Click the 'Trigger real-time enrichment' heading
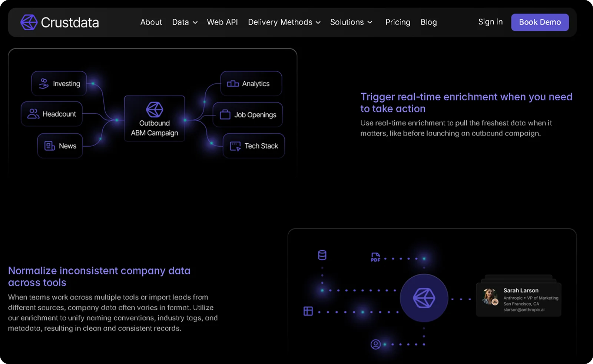 (466, 103)
